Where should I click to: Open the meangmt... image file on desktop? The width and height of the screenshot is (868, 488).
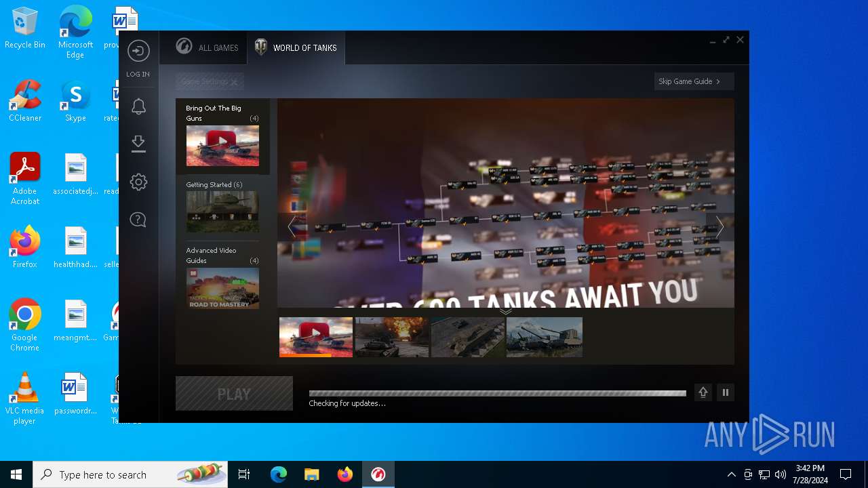75,321
